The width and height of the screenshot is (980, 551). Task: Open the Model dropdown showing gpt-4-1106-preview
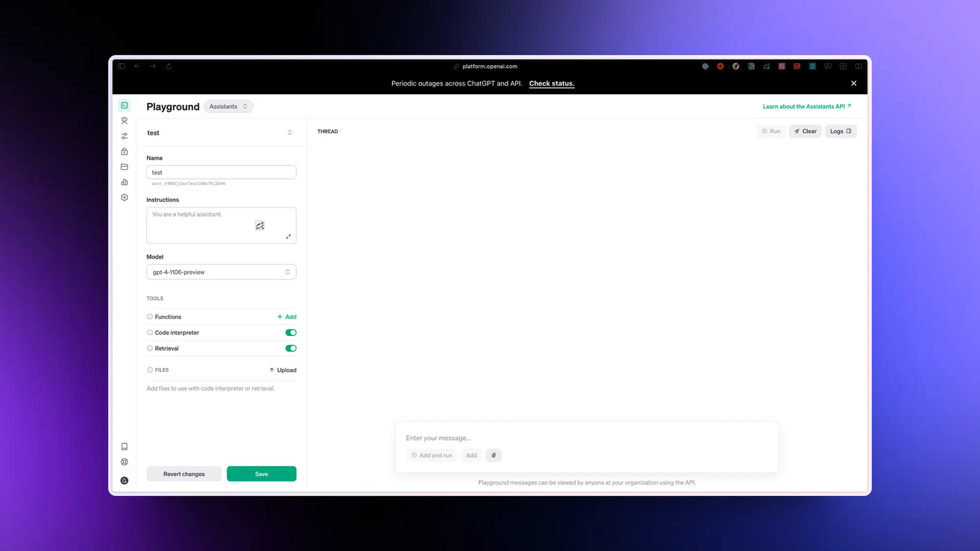(x=221, y=272)
